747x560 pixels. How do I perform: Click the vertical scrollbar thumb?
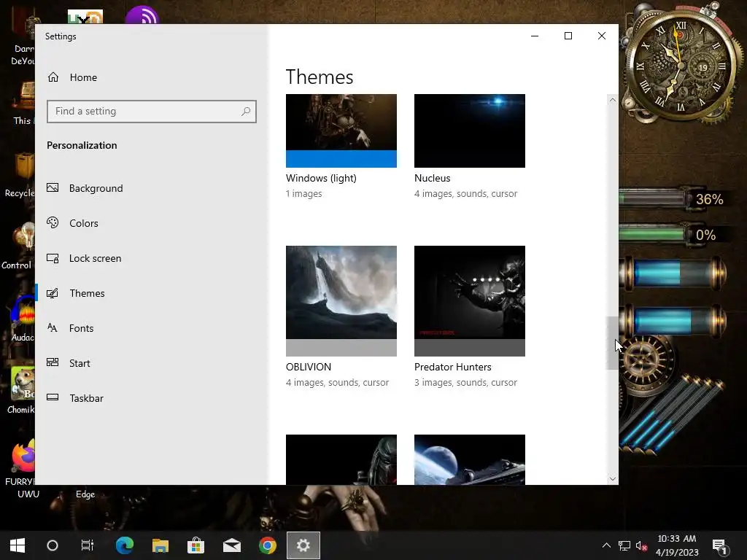coord(612,343)
